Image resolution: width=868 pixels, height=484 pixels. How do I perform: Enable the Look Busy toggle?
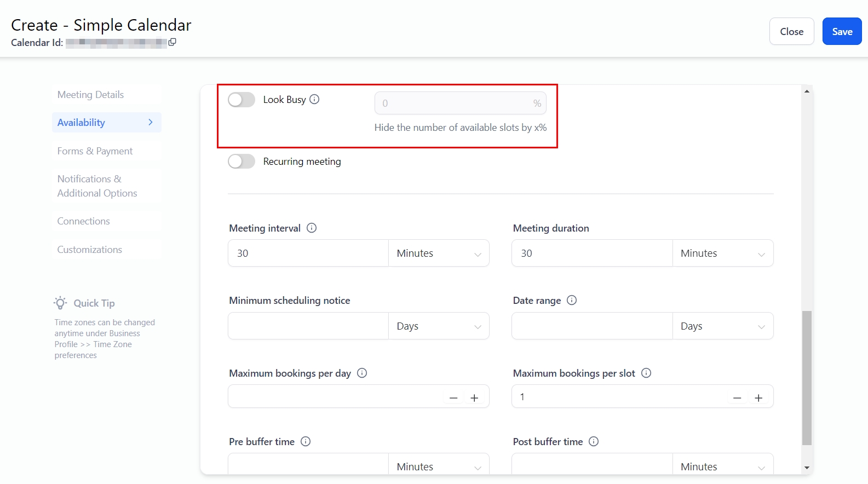pyautogui.click(x=242, y=100)
